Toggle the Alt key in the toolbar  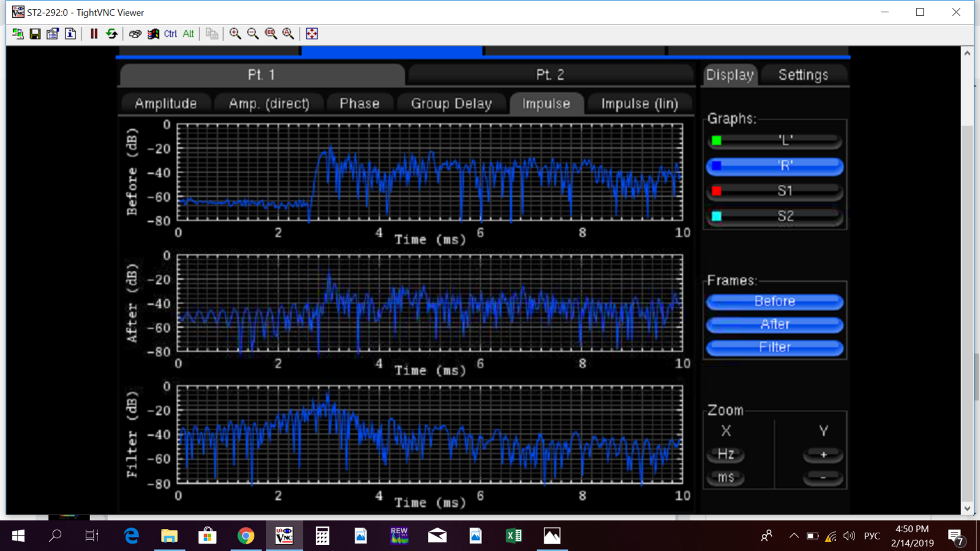[188, 34]
